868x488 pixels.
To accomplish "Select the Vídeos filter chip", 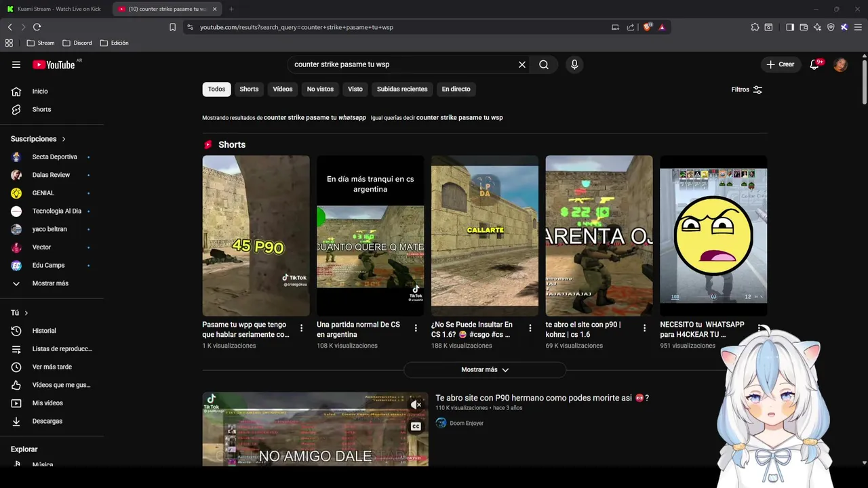I will 283,89.
